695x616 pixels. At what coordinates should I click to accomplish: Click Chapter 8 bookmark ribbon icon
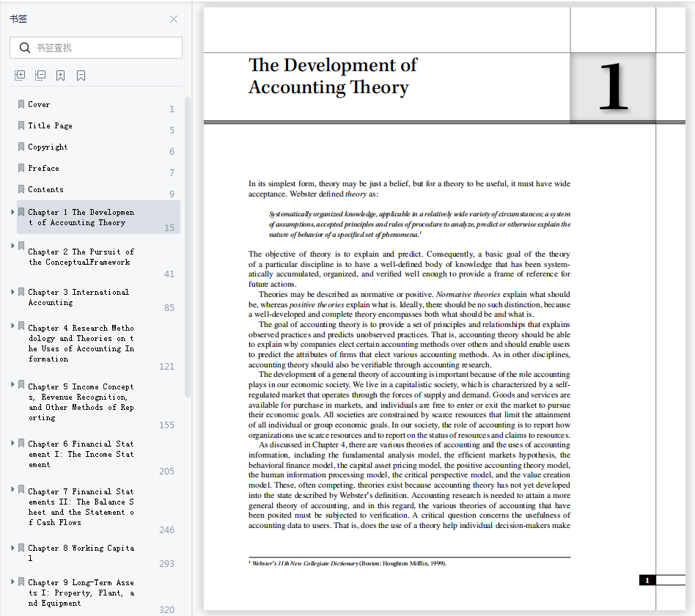tap(21, 548)
